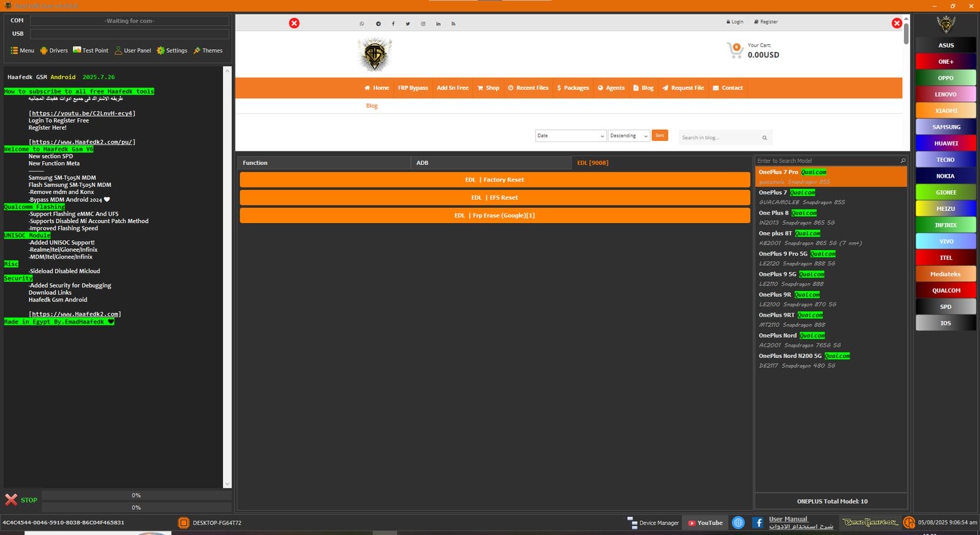Select the MEIZU brand button

pyautogui.click(x=946, y=209)
